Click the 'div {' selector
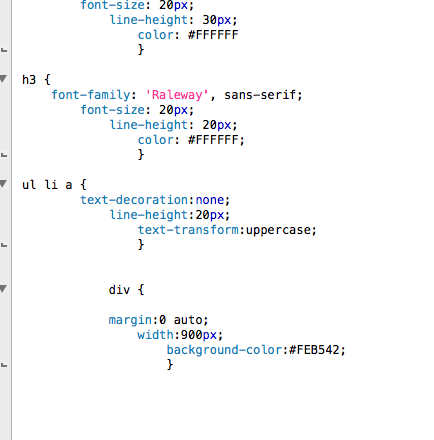The height and width of the screenshot is (440, 434). (126, 290)
